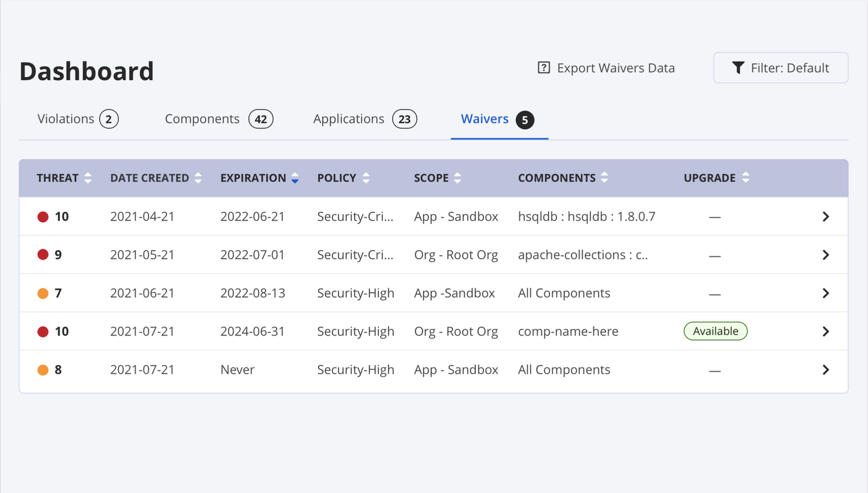
Task: Switch to the Components tab
Action: pyautogui.click(x=219, y=119)
